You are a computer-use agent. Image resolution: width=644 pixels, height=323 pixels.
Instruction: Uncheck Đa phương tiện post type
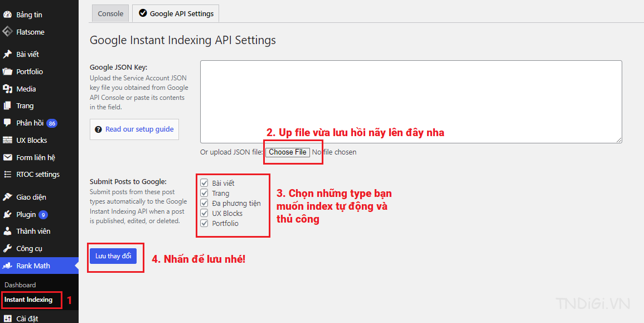click(x=204, y=203)
